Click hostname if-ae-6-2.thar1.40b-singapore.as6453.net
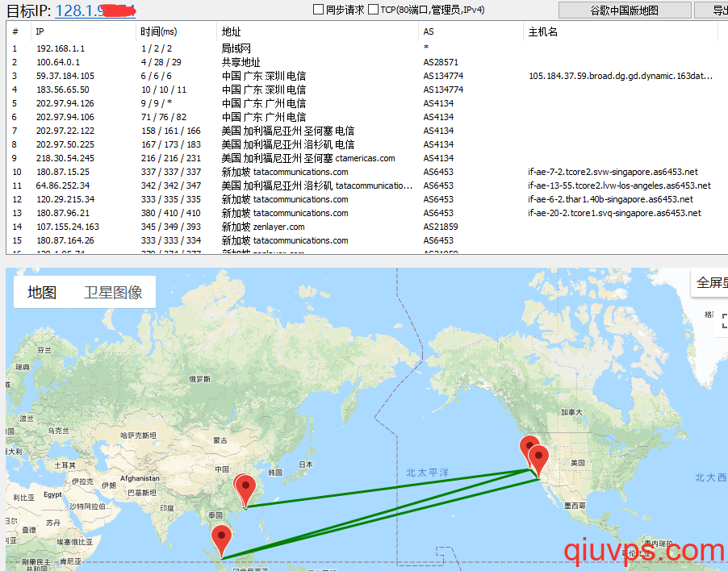 [x=610, y=199]
